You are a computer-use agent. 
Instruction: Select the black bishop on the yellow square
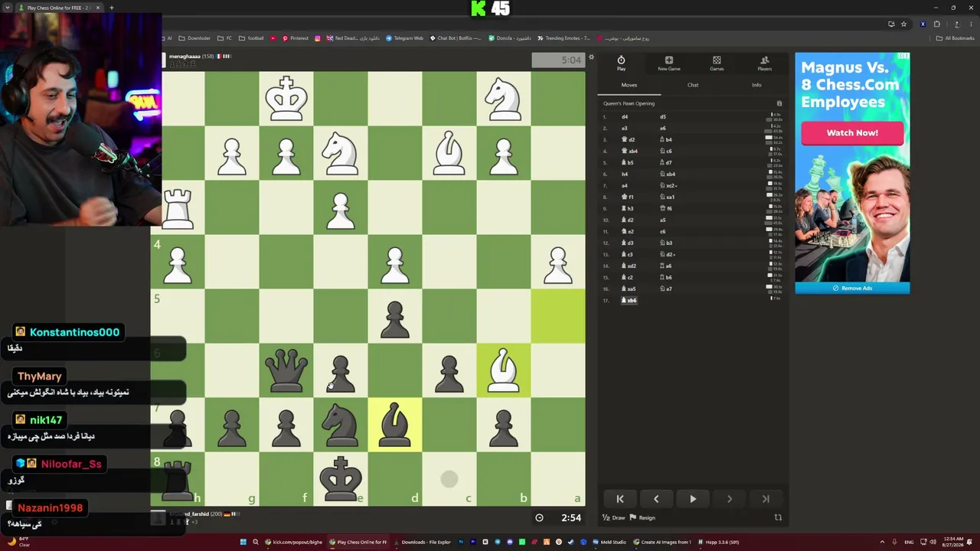395,425
